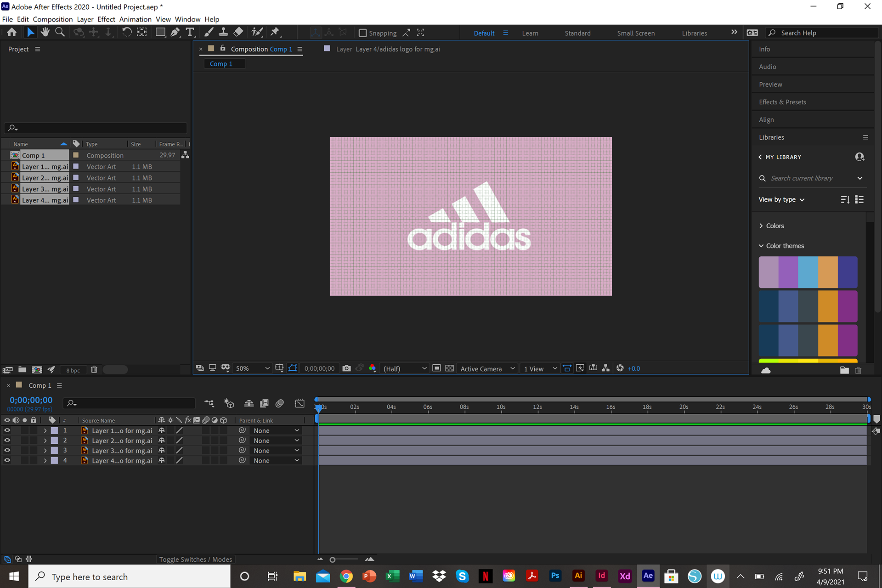Open the Active Camera dropdown
Viewport: 882px width, 588px height.
pyautogui.click(x=487, y=368)
